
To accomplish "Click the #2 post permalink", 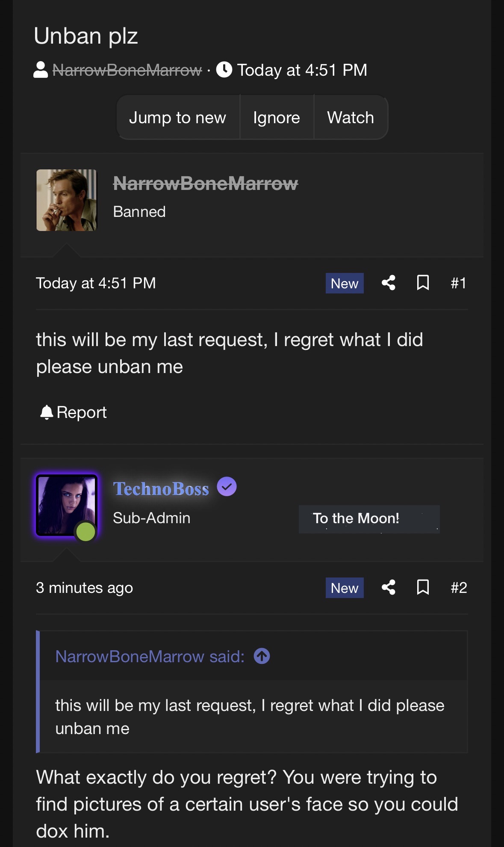I will [458, 588].
